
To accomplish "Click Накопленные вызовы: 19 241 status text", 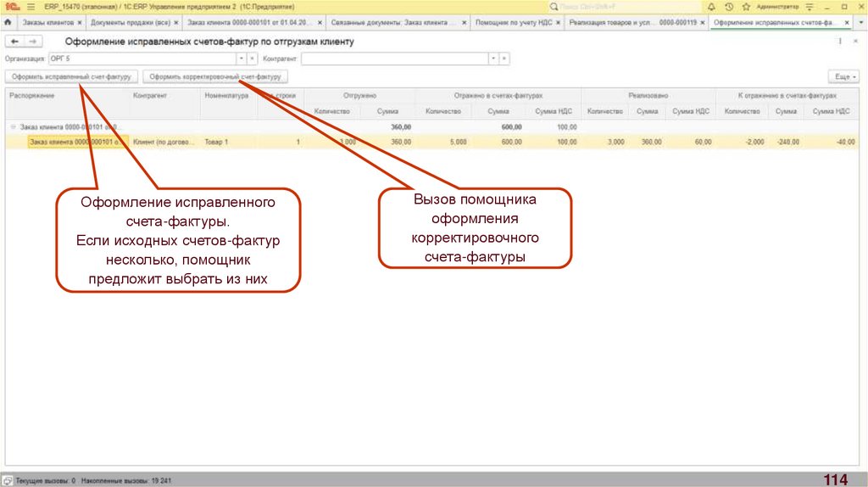I will 126,481.
